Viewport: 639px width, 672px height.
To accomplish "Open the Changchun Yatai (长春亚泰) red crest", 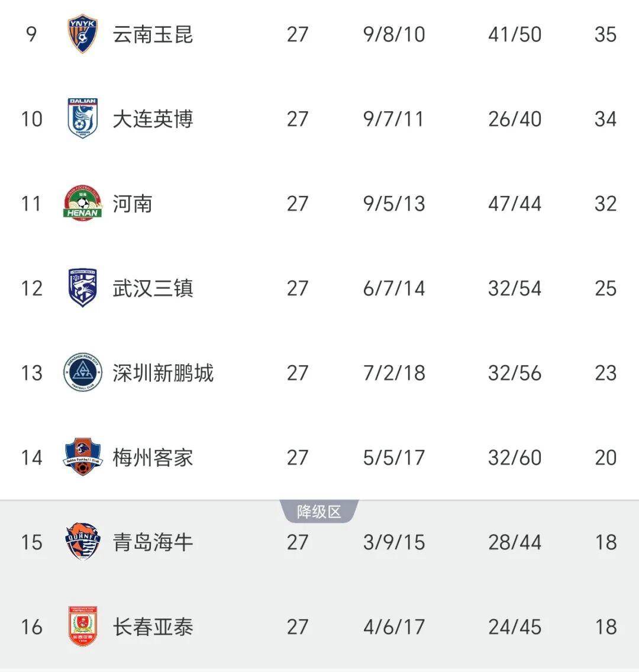I will click(82, 626).
